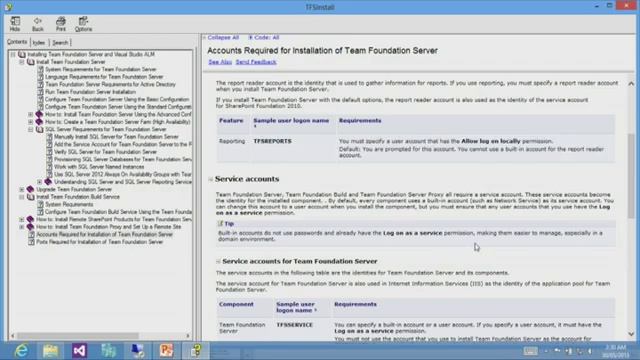This screenshot has width=640, height=360.
Task: Click the on-screen keyboard tray icon
Action: click(530, 351)
